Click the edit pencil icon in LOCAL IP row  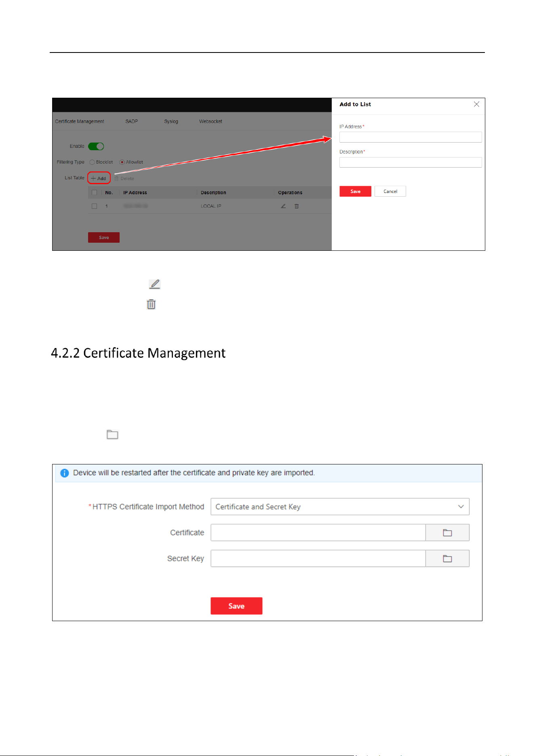click(283, 206)
